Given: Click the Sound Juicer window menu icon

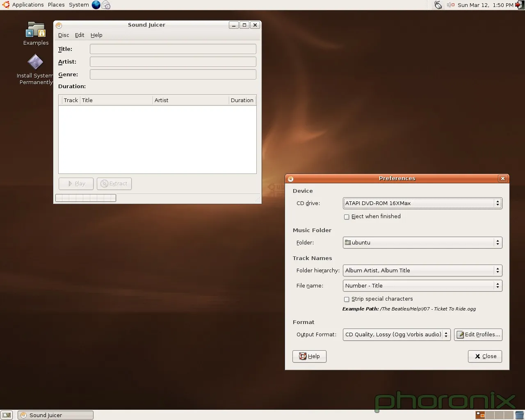Looking at the screenshot, I should click(x=59, y=25).
